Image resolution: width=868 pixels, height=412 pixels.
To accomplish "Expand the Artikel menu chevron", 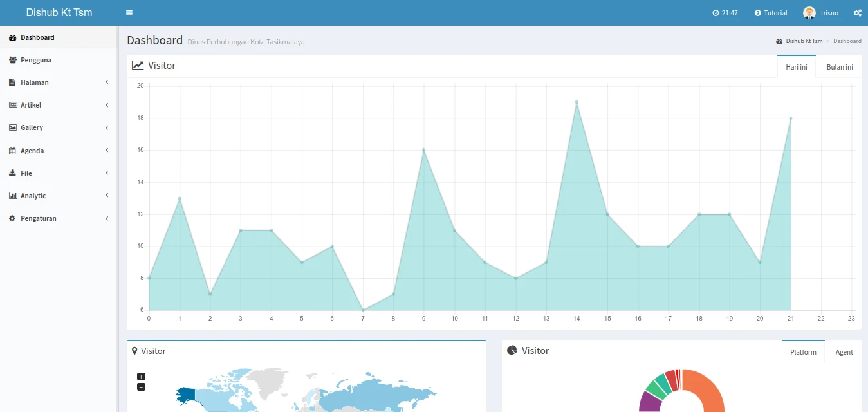I will pyautogui.click(x=107, y=105).
